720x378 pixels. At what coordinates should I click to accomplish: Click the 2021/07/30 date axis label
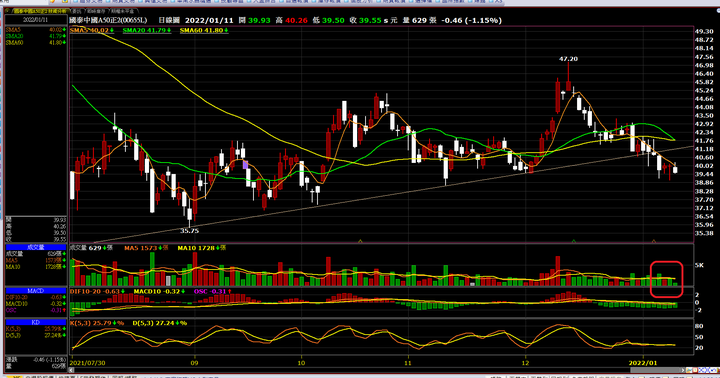point(88,363)
